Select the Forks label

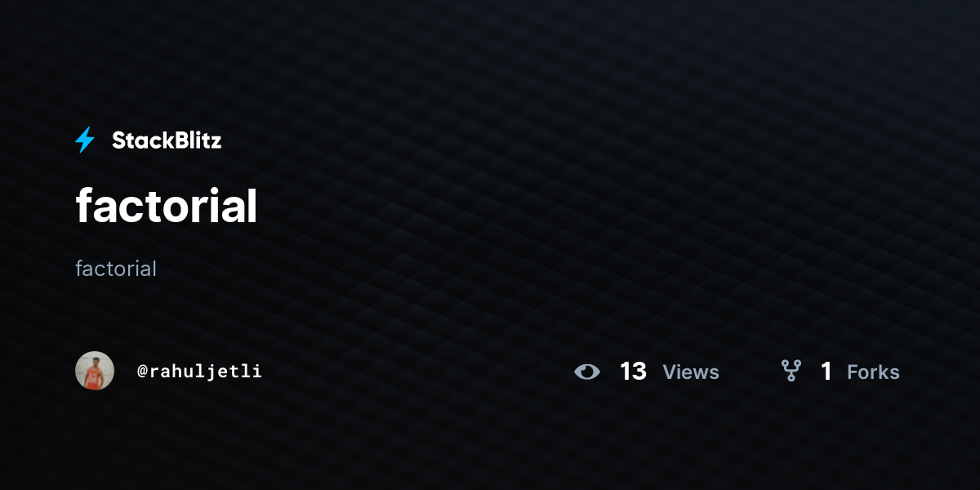873,372
